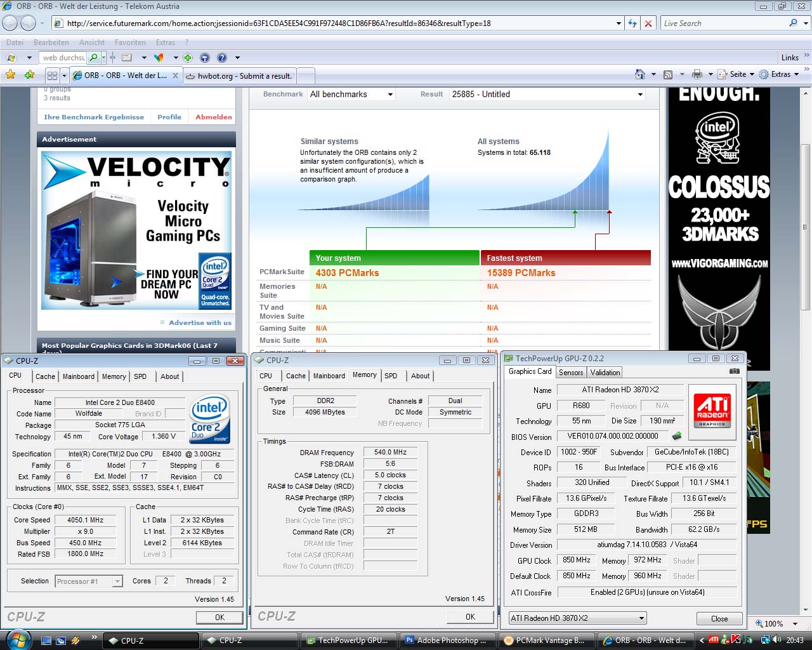Click the Show Desktop quick launch icon
The height and width of the screenshot is (650, 812).
46,640
